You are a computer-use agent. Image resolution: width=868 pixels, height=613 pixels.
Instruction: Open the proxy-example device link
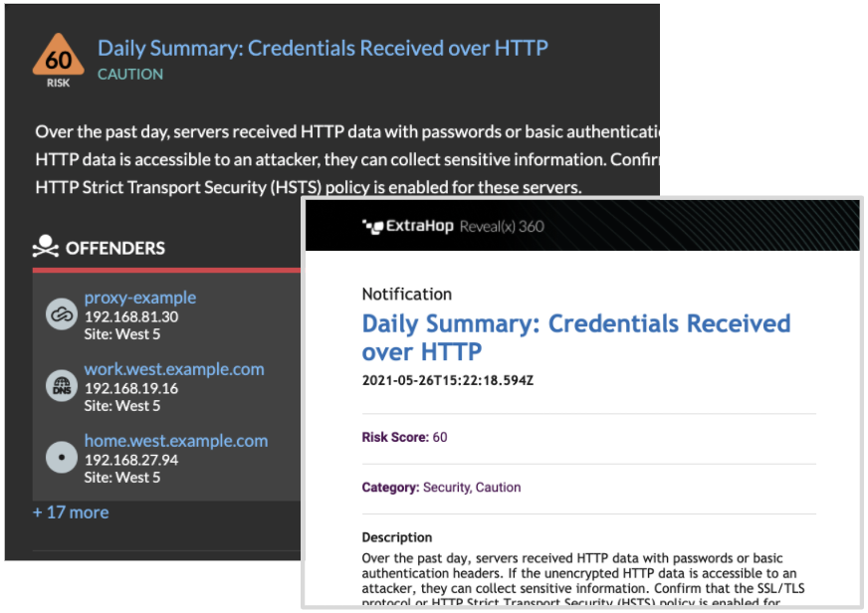tap(140, 298)
